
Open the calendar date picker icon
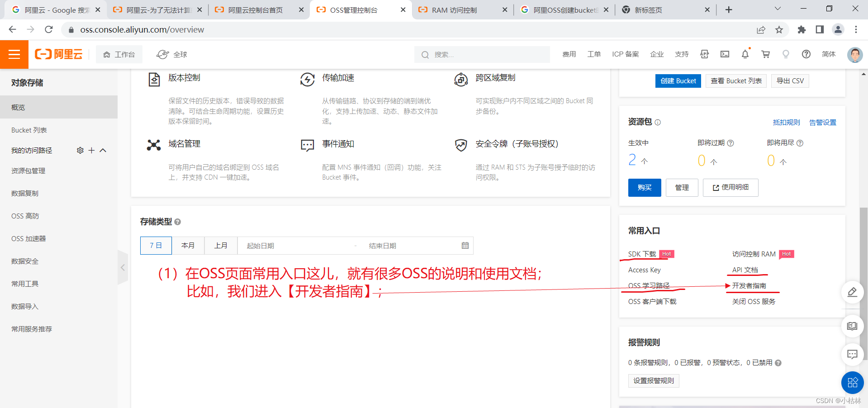(465, 245)
